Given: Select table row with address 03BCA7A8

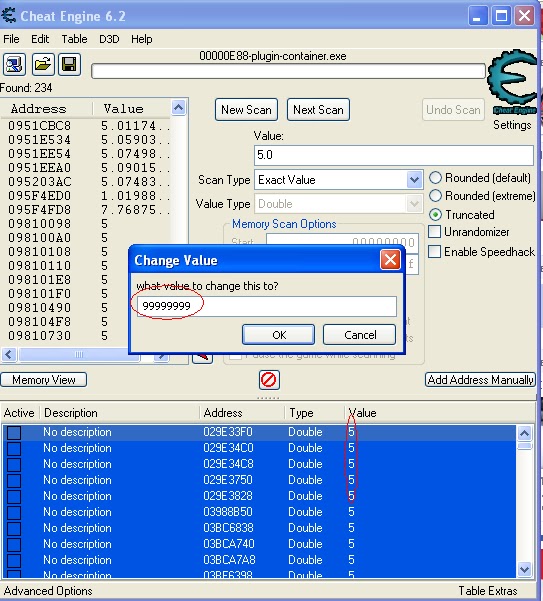Looking at the screenshot, I should click(x=259, y=560).
